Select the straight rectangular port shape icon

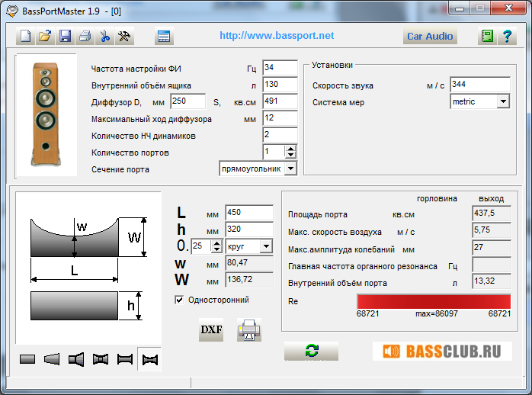(x=27, y=359)
